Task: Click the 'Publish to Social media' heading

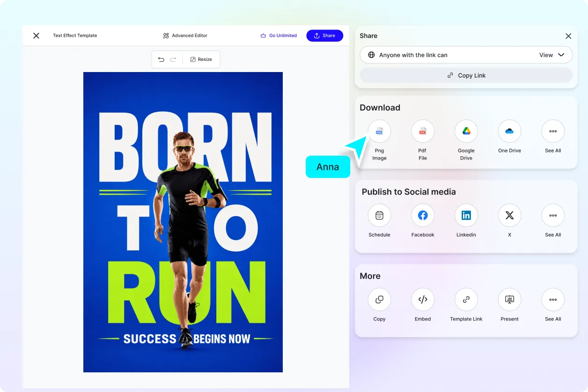Action: tap(409, 192)
